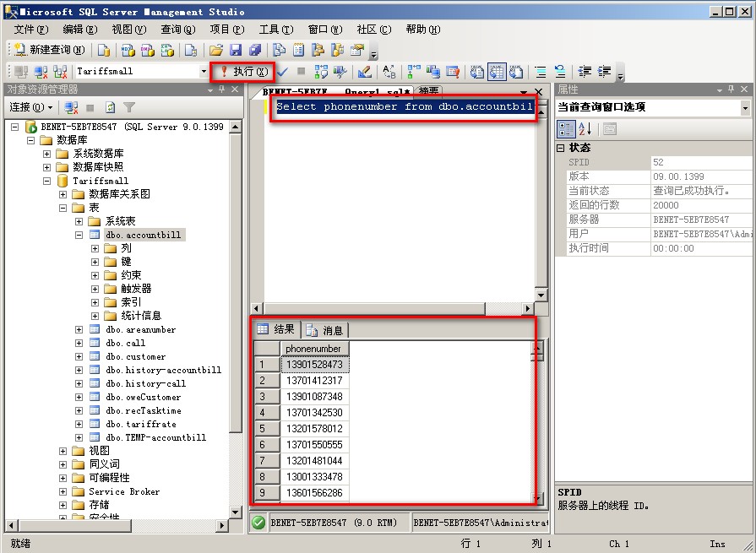Toggle Categorized view in Properties panel
Viewport: 756px width, 553px height.
566,129
